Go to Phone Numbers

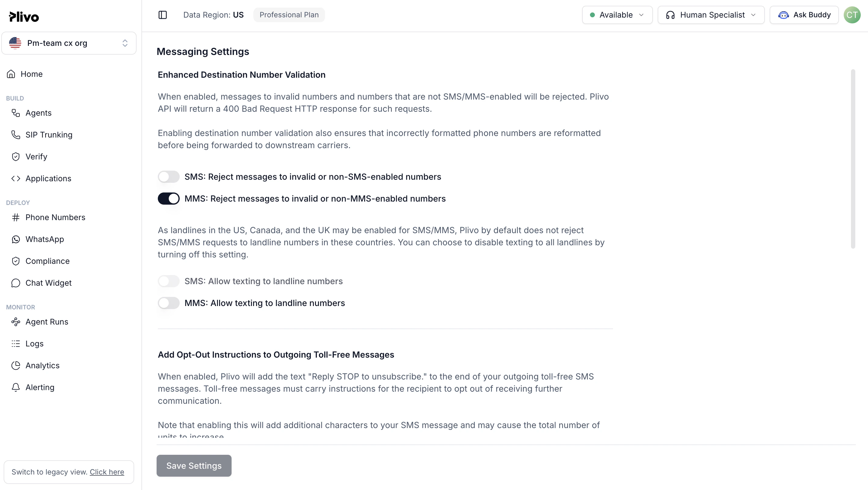[55, 217]
